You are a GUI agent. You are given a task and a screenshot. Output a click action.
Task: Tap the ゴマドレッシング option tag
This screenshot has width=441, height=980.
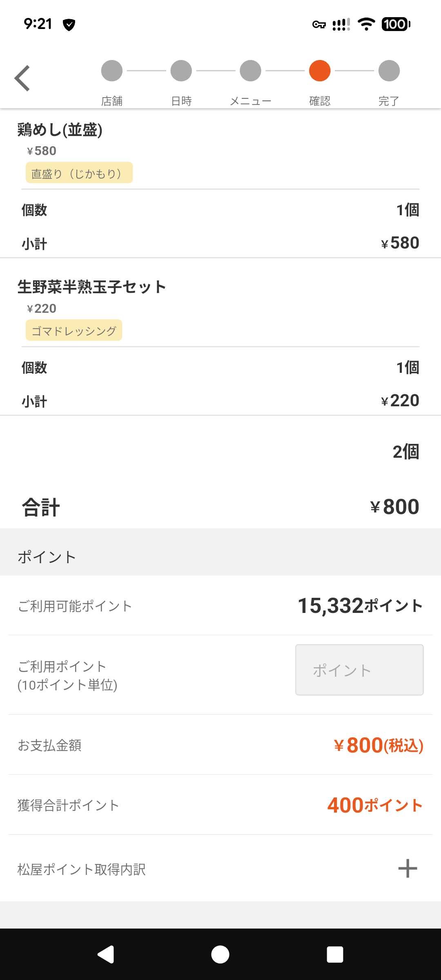pyautogui.click(x=74, y=330)
